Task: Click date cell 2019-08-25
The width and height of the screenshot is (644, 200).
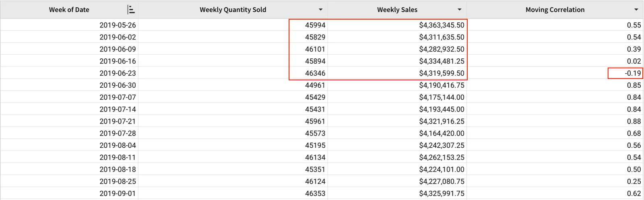Action: [69, 181]
